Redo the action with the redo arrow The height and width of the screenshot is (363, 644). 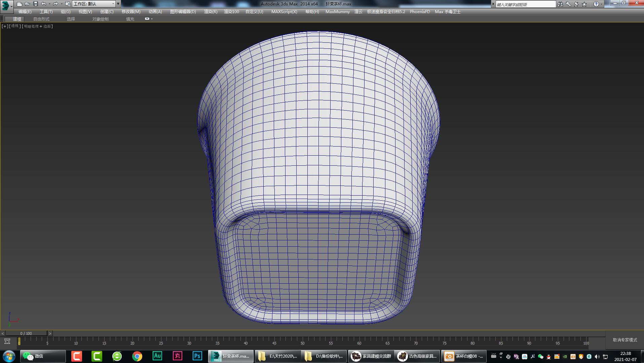coord(55,4)
